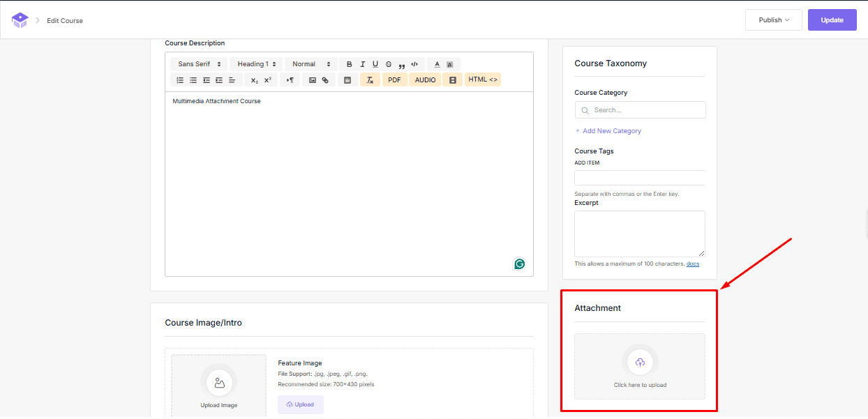Screen dimensions: 868x419
Task: Select the PDF embed tool
Action: tap(394, 79)
